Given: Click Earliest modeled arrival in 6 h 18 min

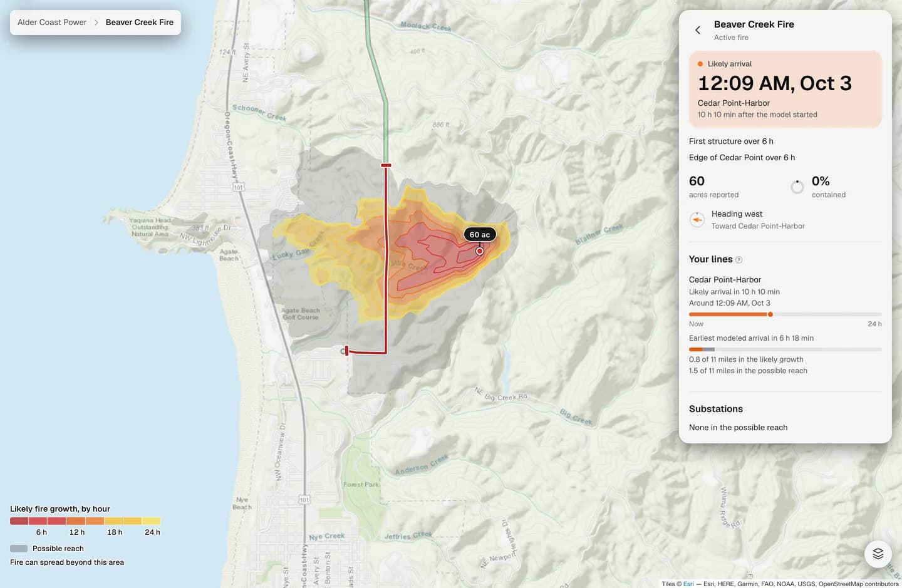Looking at the screenshot, I should [x=751, y=338].
